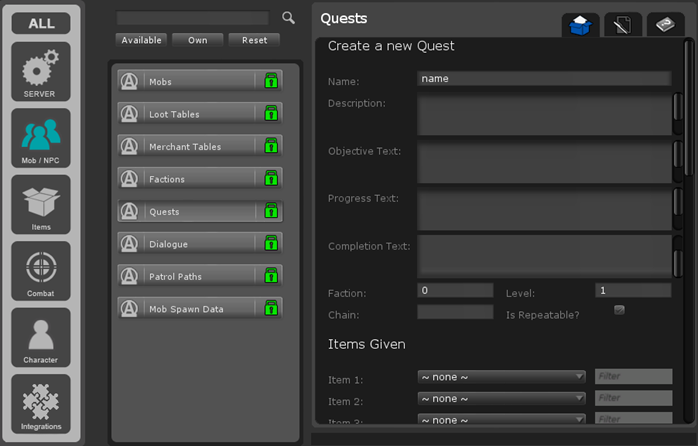Open the Item 1 dropdown
698x446 pixels.
[501, 377]
